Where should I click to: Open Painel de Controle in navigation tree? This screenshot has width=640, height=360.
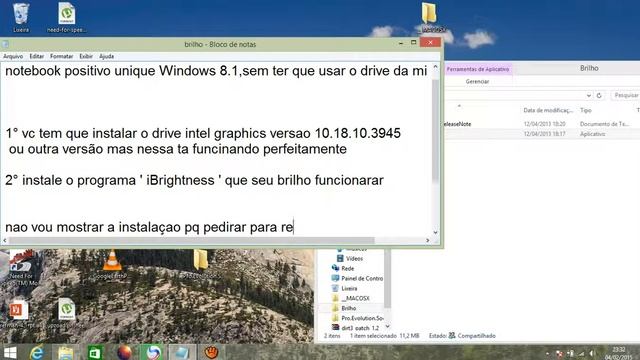pos(358,278)
